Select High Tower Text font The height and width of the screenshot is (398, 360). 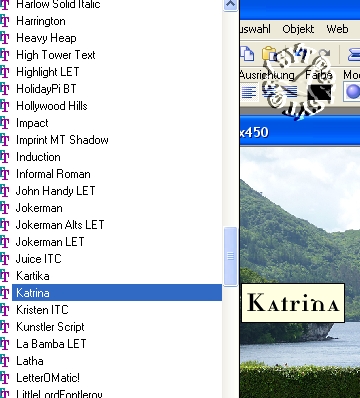(56, 55)
